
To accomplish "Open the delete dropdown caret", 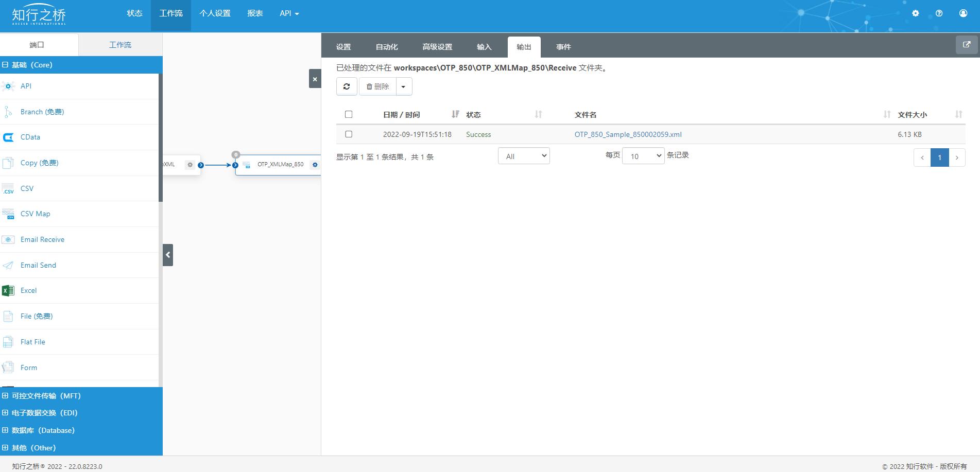I will [403, 86].
